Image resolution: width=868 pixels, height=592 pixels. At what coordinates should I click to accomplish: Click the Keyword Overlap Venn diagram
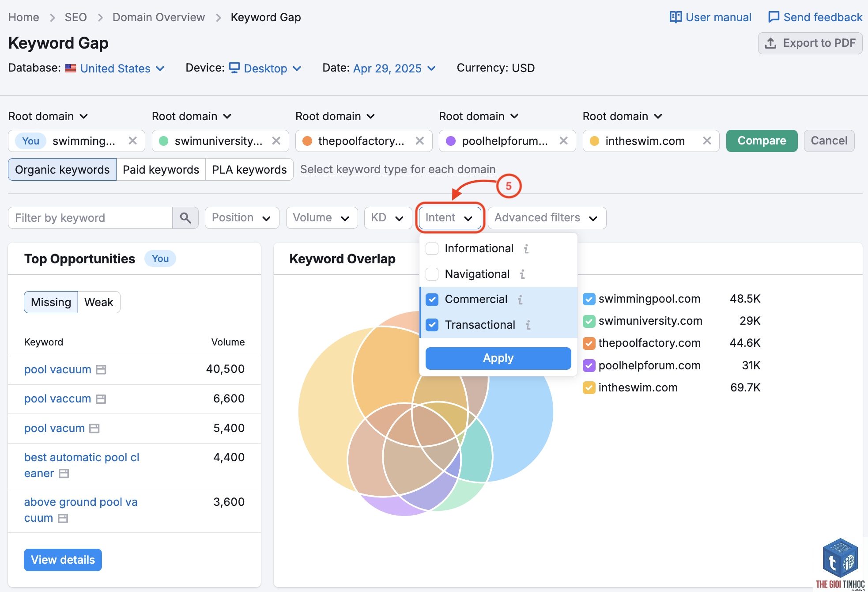426,413
